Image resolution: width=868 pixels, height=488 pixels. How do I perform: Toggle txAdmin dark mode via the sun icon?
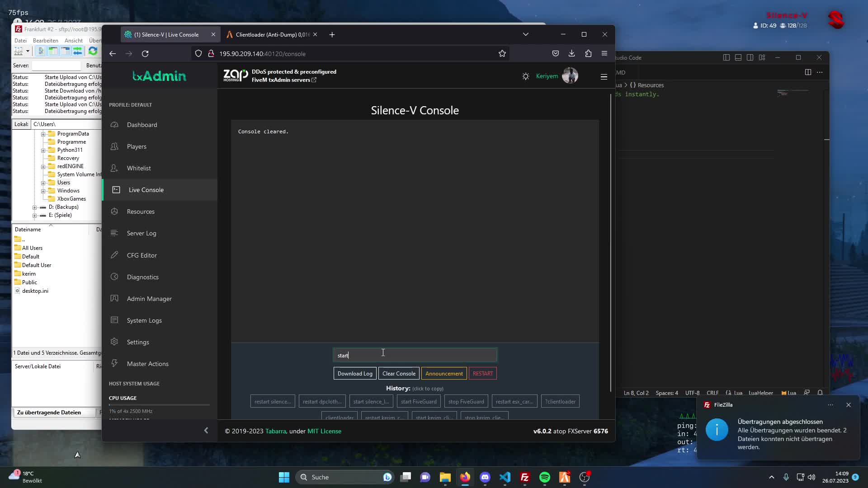coord(525,76)
